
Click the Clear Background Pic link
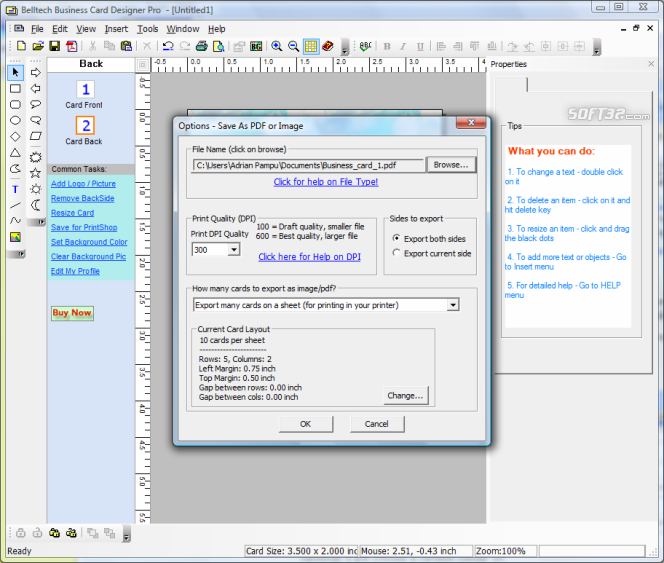click(89, 256)
